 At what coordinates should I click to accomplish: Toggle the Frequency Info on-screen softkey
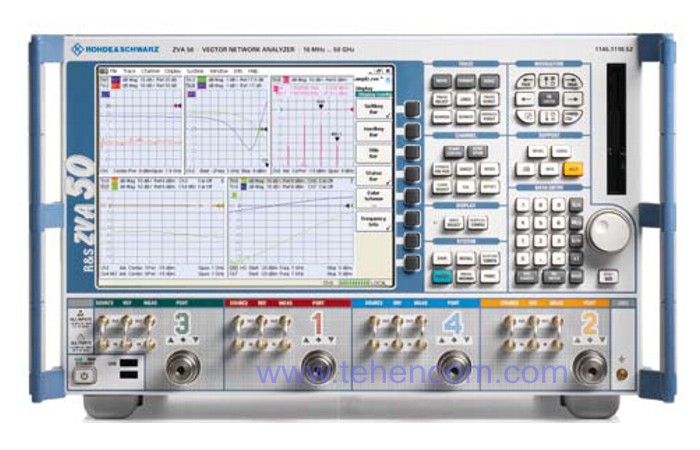374,221
